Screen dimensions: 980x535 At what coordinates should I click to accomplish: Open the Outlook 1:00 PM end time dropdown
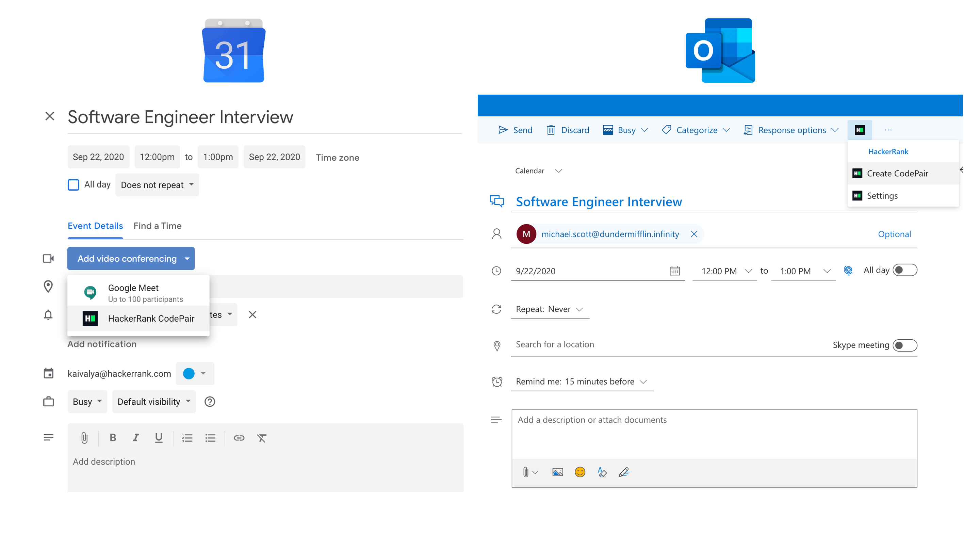pyautogui.click(x=803, y=271)
